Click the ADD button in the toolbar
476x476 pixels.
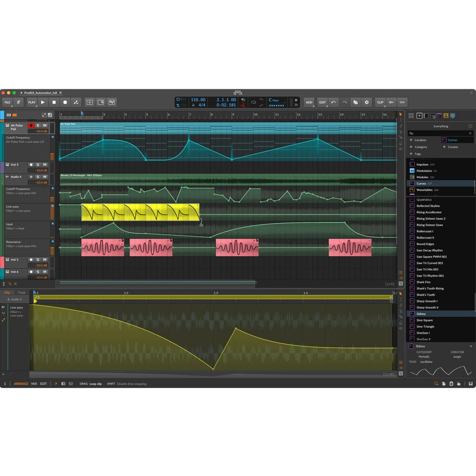point(309,102)
